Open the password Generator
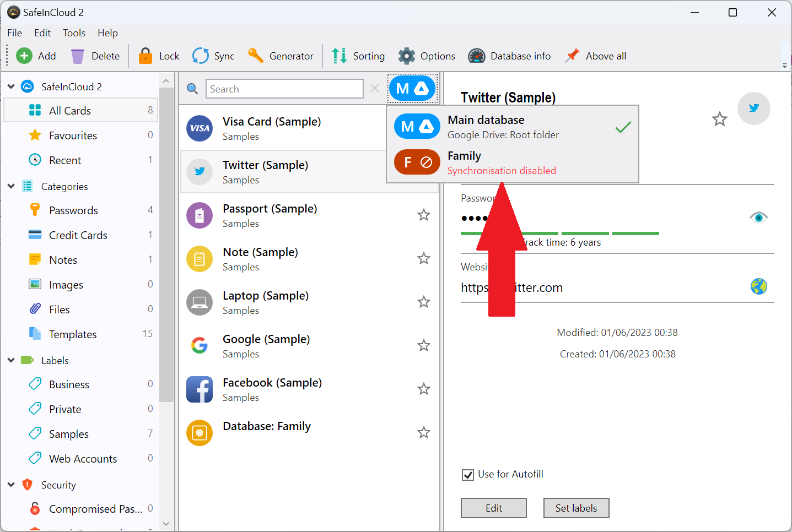Image resolution: width=792 pixels, height=532 pixels. click(281, 56)
